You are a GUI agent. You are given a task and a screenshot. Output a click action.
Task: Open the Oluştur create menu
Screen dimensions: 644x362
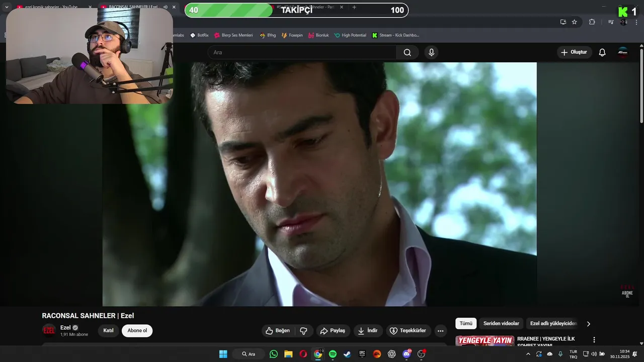click(x=574, y=52)
